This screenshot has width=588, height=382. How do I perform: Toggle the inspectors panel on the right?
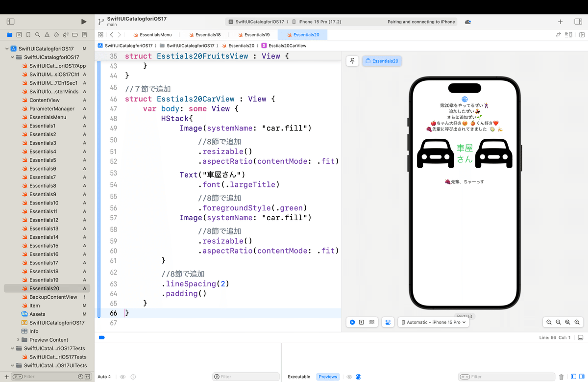[x=578, y=22]
